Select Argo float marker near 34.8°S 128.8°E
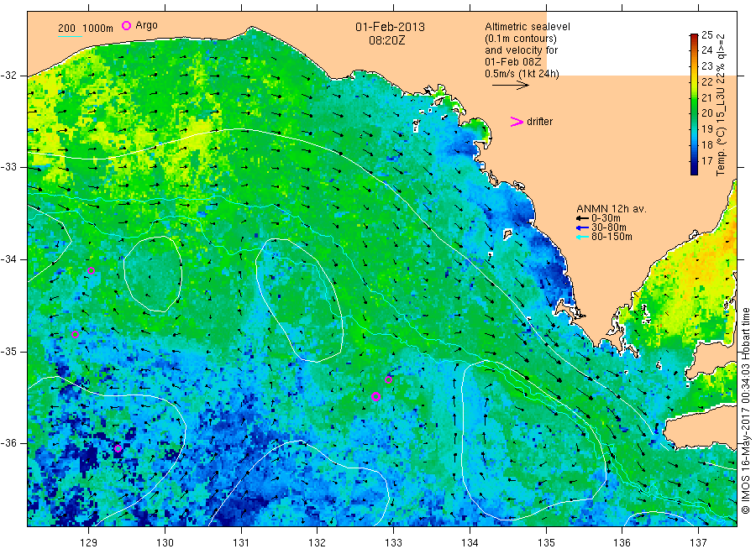The height and width of the screenshot is (554, 756). click(75, 335)
